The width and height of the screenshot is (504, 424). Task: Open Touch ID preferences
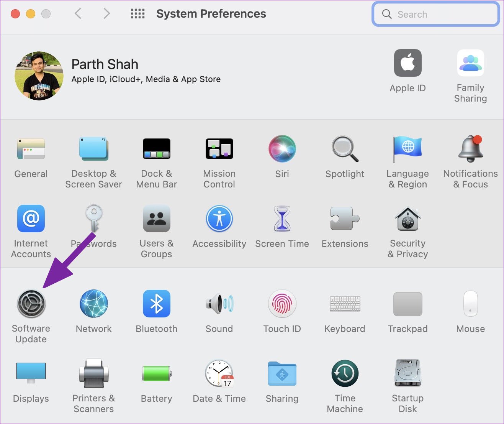[282, 304]
